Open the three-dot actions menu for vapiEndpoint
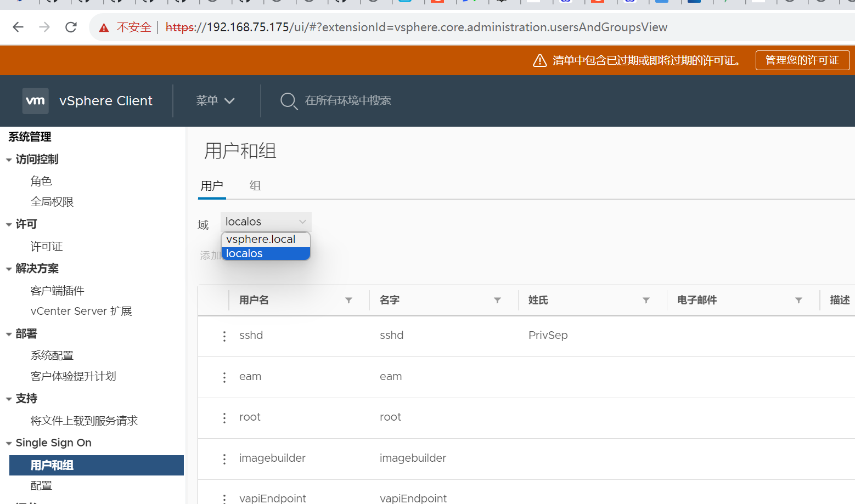855x504 pixels. pos(224,499)
